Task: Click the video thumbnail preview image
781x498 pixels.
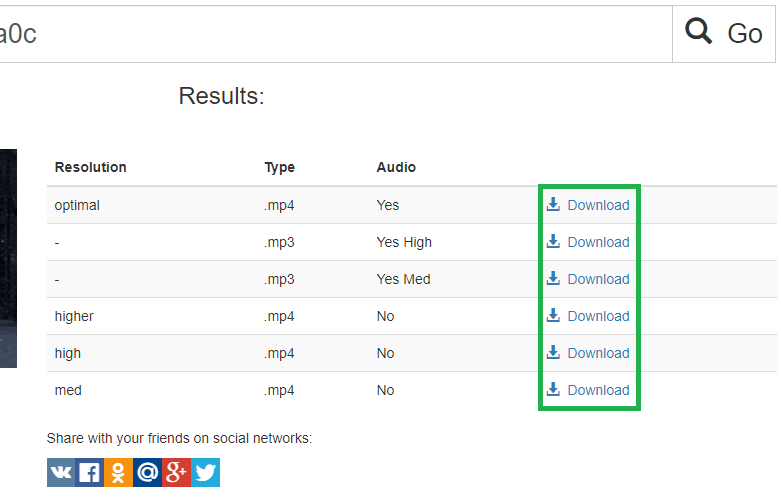Action: (8, 258)
